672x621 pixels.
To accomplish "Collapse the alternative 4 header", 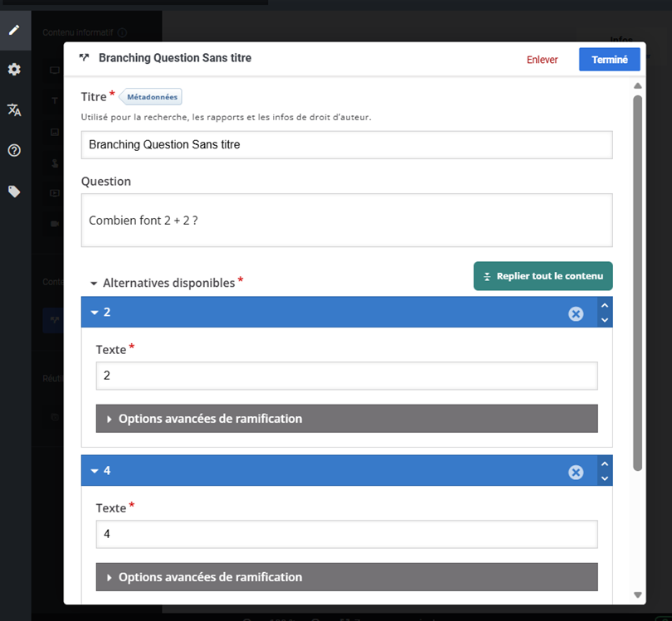I will (95, 471).
